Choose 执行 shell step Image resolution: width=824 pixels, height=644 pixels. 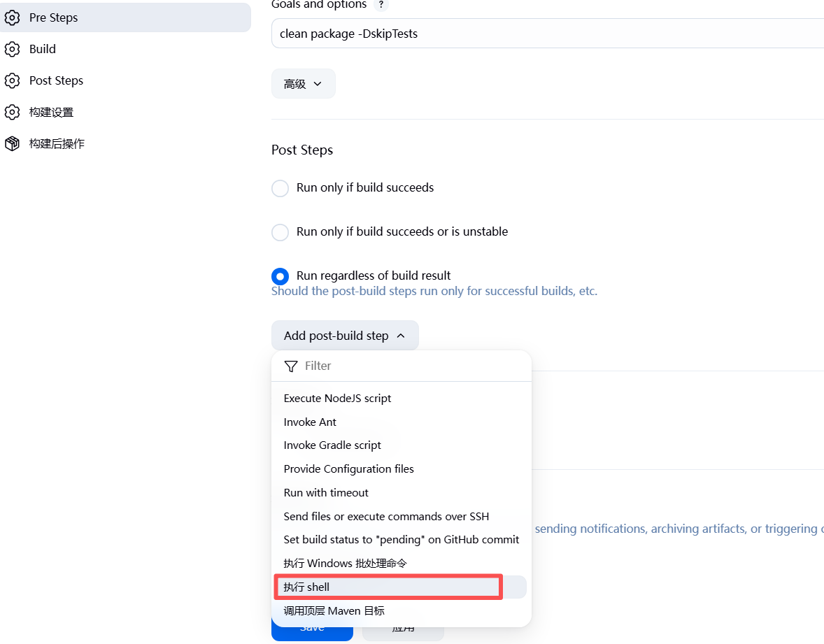pos(402,587)
